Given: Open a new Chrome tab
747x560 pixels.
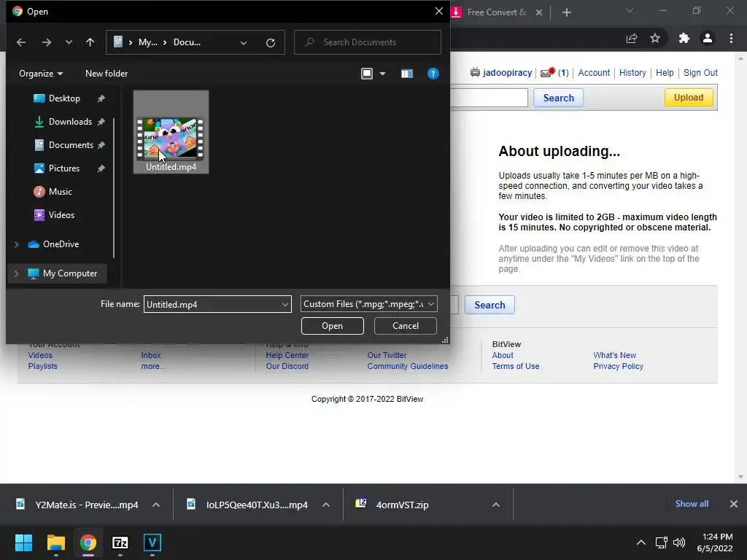Looking at the screenshot, I should (x=566, y=12).
